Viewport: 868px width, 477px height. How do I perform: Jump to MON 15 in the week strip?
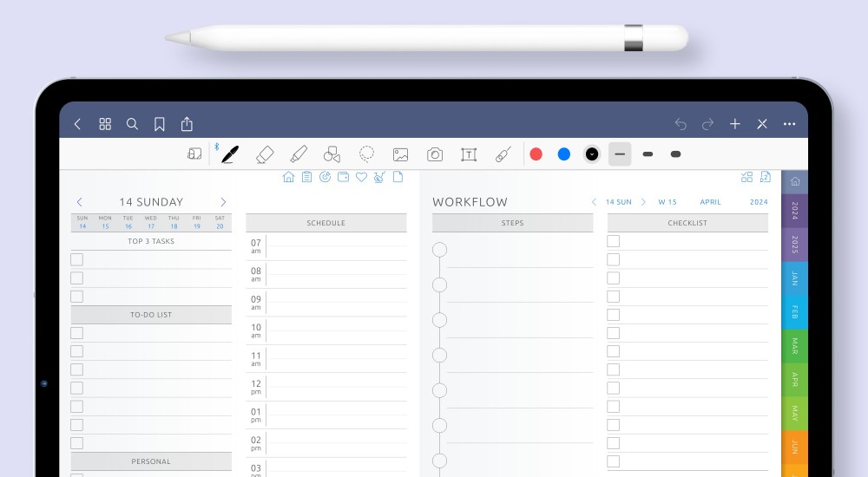pos(105,222)
